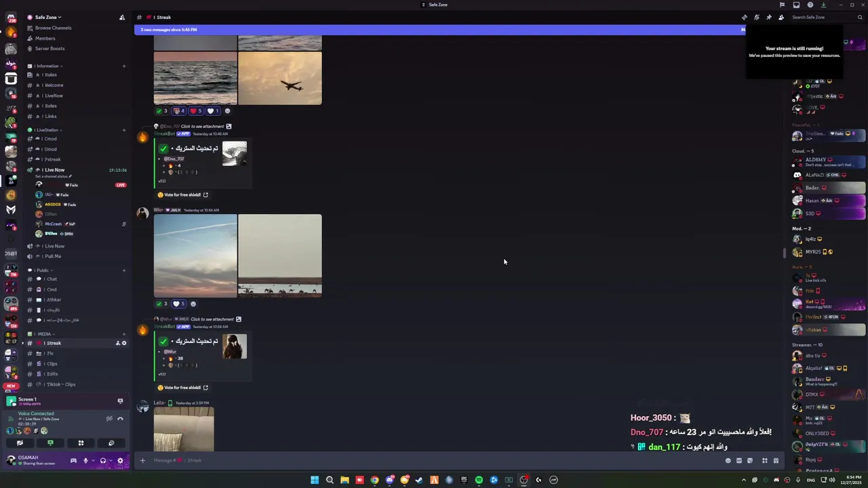Add channel to LiveStation category plus
Viewport: 868px width, 488px height.
tap(124, 129)
